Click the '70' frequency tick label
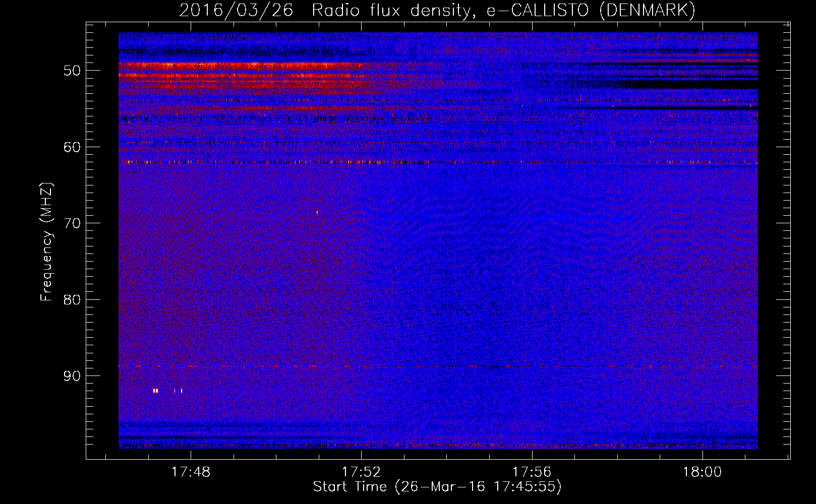Viewport: 816px width, 504px height. coord(72,223)
